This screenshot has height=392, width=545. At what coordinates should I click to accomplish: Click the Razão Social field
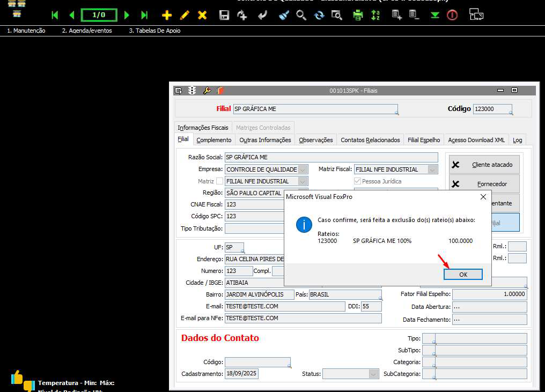332,157
